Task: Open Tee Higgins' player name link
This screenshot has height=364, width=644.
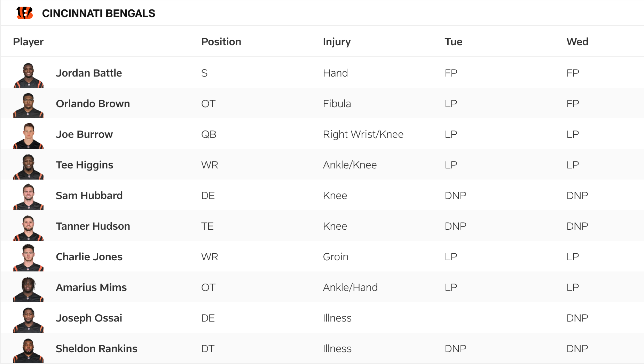Action: tap(85, 165)
